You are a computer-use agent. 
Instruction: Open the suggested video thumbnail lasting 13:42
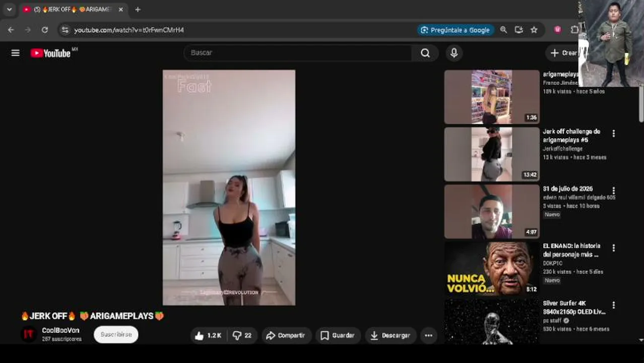[x=492, y=154]
